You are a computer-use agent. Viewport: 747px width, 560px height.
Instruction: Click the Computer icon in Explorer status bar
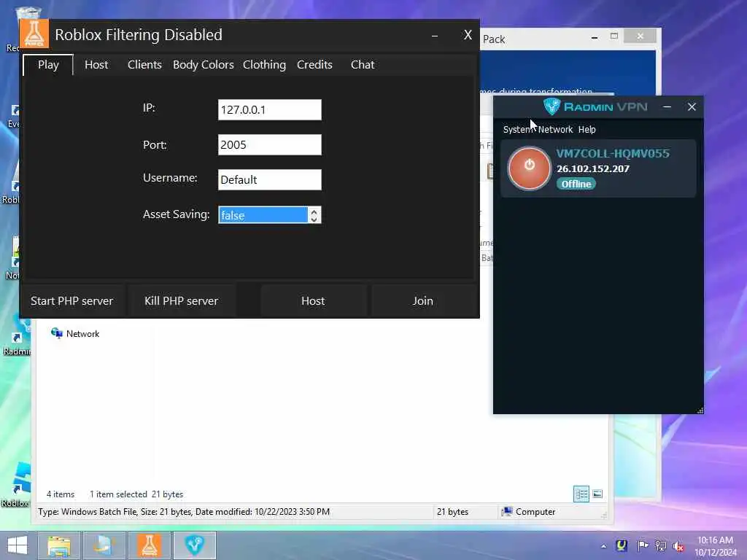click(507, 511)
